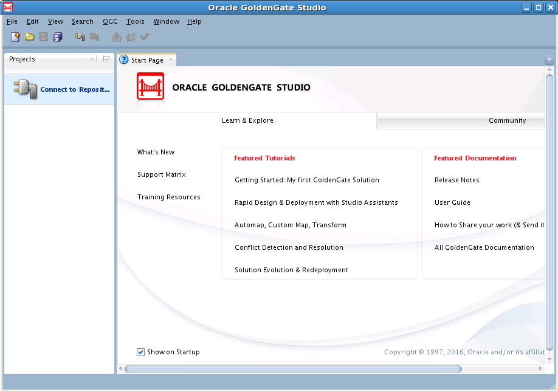Open What's New link

[156, 153]
